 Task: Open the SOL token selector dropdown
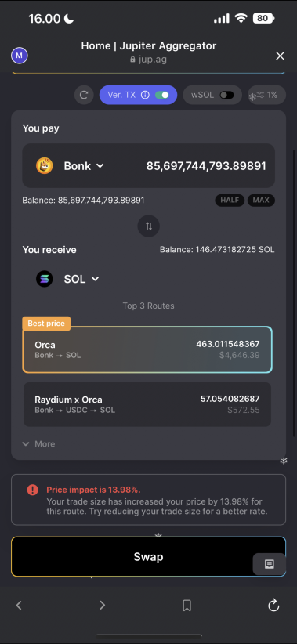coord(81,279)
